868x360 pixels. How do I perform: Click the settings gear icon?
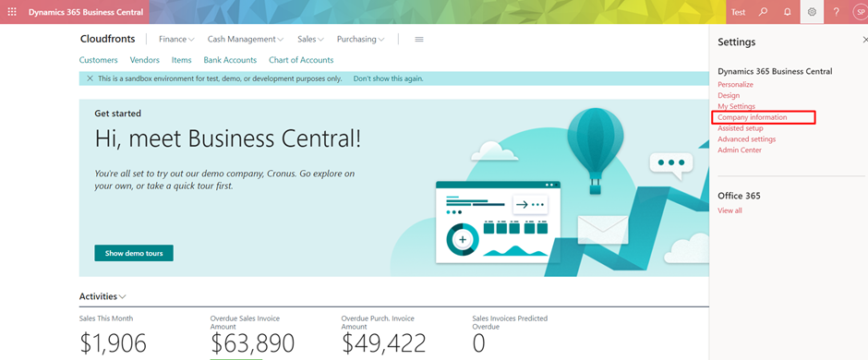coord(812,12)
